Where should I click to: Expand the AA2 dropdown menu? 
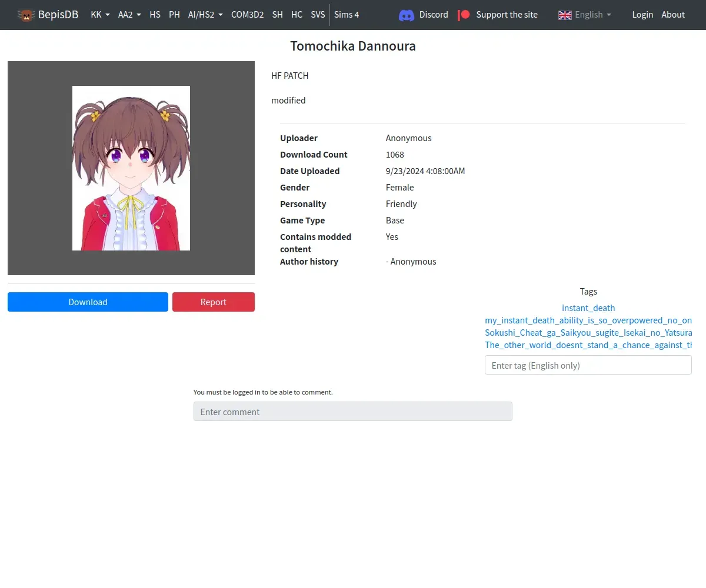tap(129, 15)
